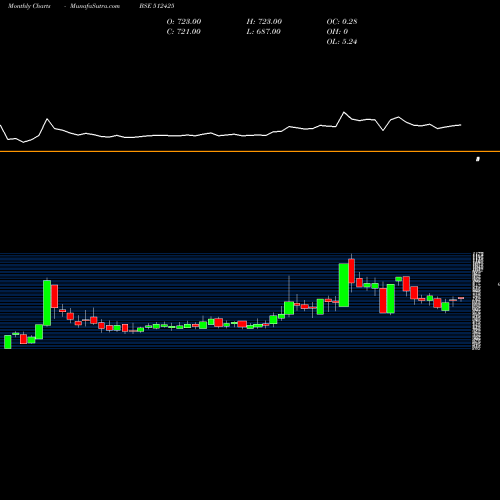This screenshot has height=500, width=500.
Task: Click the 'OC: 0.28' reading
Action: coord(342,22)
